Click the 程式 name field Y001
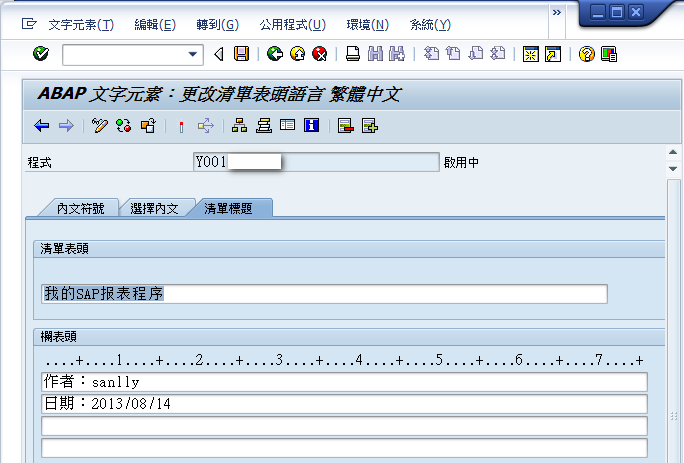This screenshot has width=684, height=463. tap(316, 162)
